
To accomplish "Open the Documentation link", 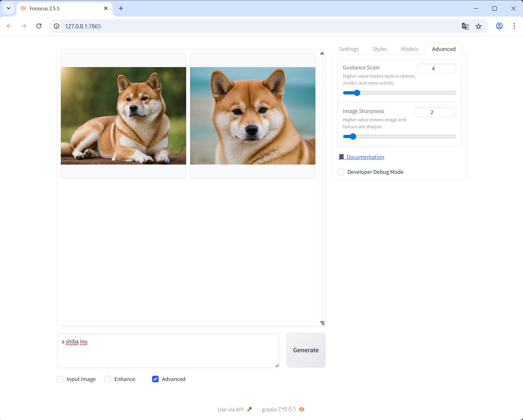I will (x=365, y=157).
